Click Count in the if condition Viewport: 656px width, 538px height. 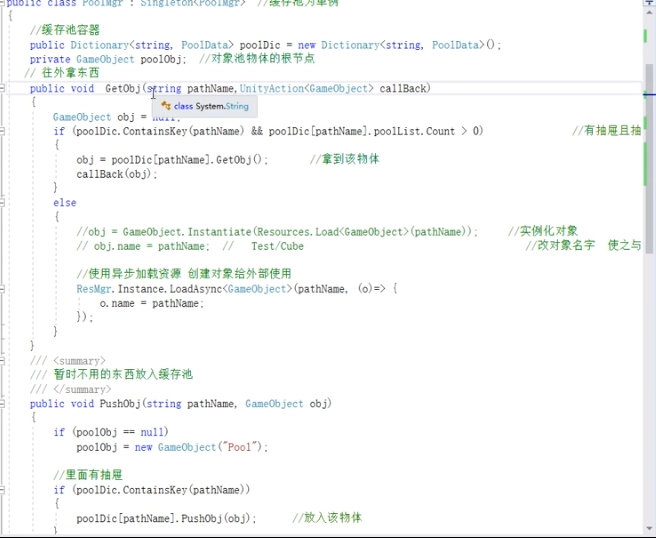click(x=441, y=131)
